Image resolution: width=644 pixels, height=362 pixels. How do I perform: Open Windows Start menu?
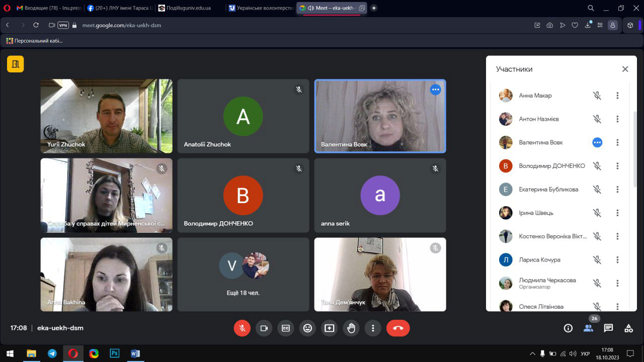10,353
